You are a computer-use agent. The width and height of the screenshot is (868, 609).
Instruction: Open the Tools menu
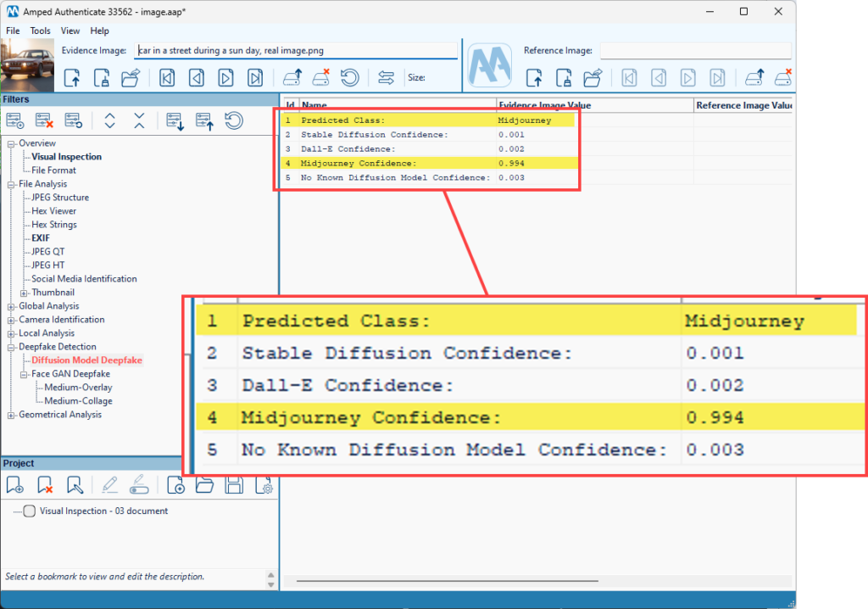click(40, 31)
